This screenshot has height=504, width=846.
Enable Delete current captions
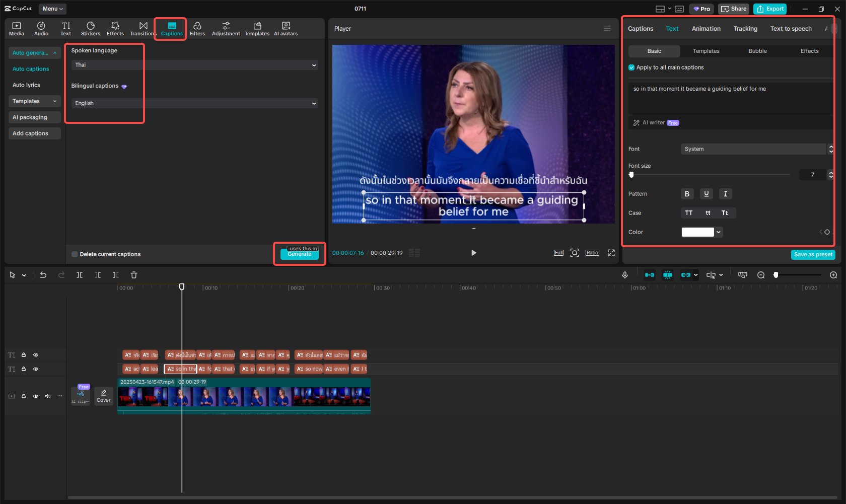point(75,254)
